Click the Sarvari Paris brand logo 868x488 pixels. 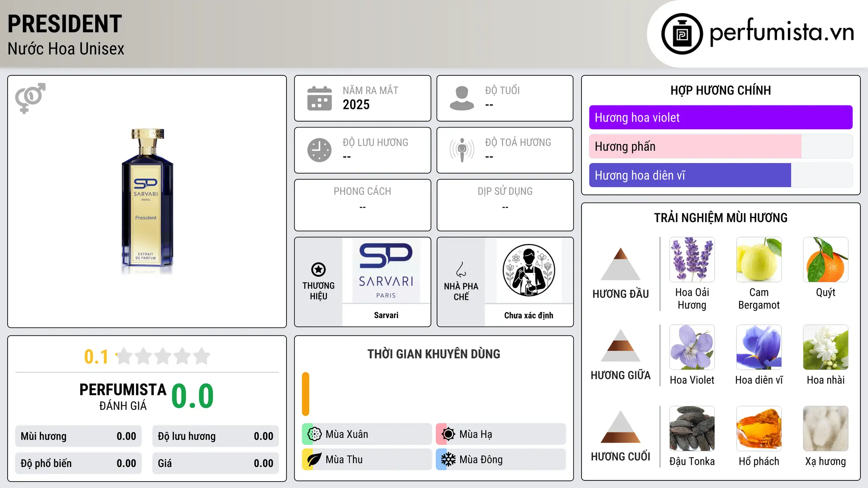coord(386,270)
